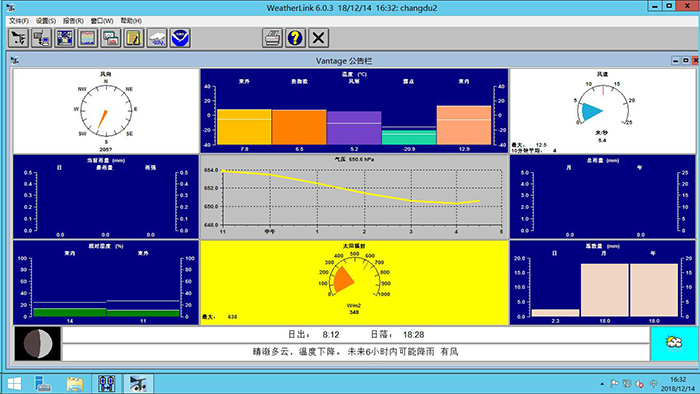Open the 帮助(H) menu
The image size is (700, 394).
click(x=131, y=21)
